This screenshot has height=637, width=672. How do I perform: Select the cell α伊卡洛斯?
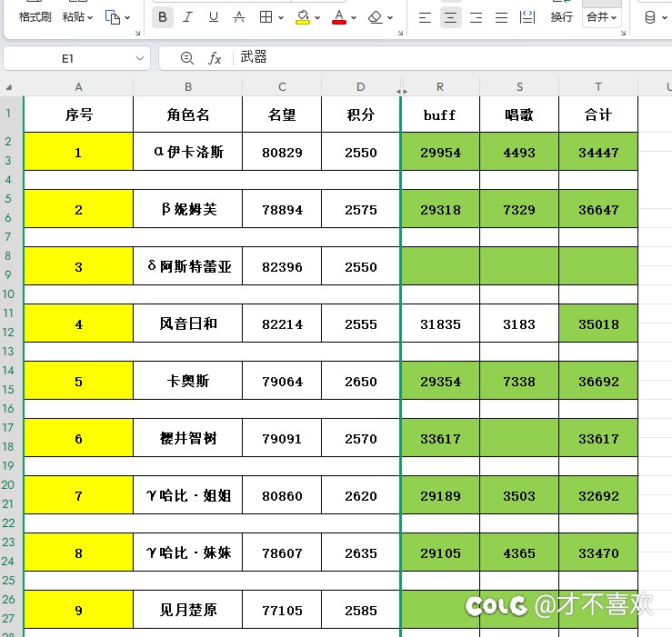[x=187, y=152]
